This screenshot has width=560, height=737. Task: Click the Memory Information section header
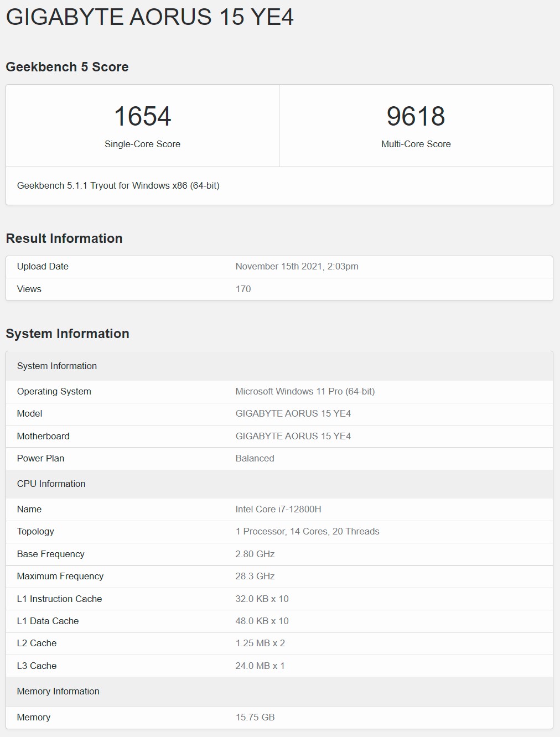point(279,691)
